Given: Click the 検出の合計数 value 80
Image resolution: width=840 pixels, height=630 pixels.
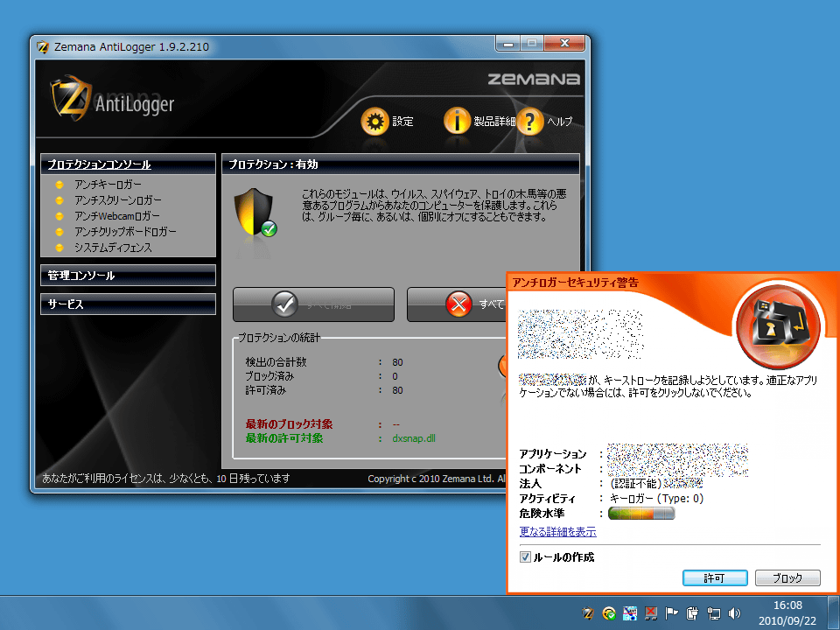Looking at the screenshot, I should tap(397, 362).
